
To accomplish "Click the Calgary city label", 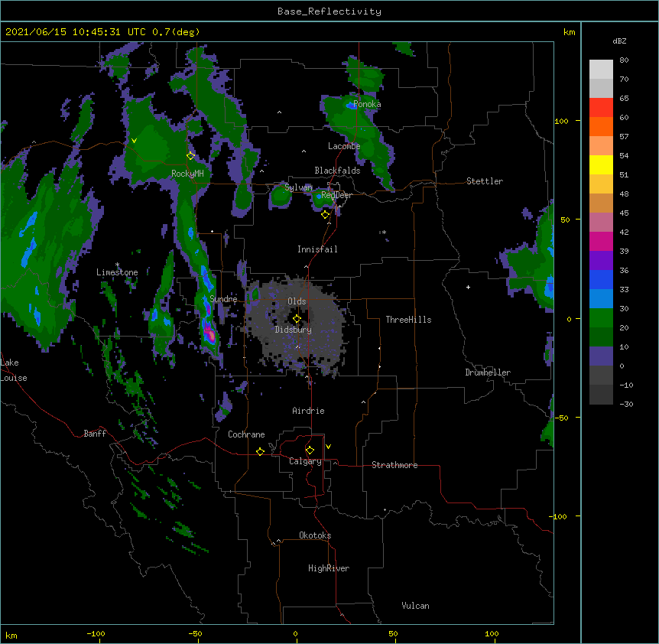I will 305,461.
